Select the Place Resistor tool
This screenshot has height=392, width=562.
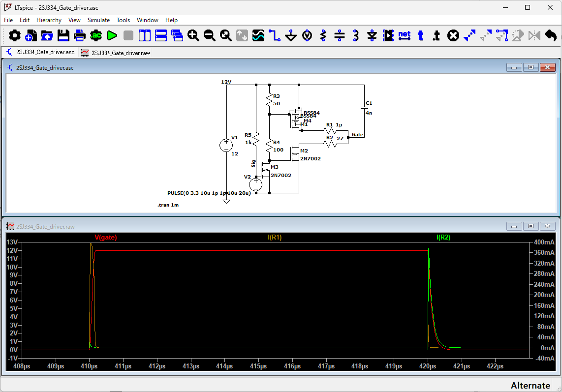click(x=323, y=35)
